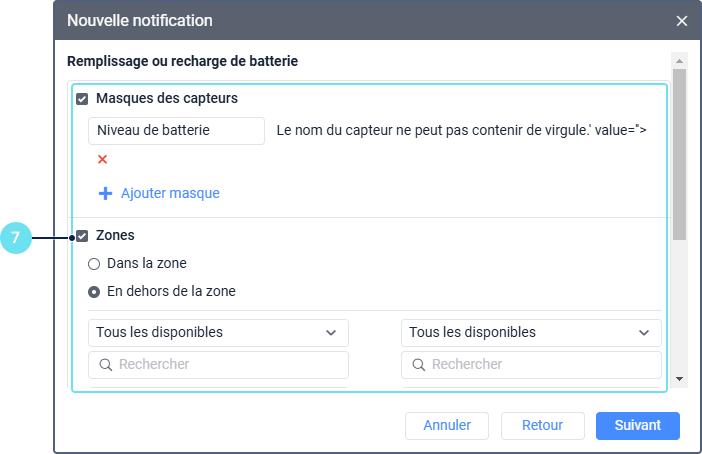Select the En dehors de la zone option

point(94,292)
